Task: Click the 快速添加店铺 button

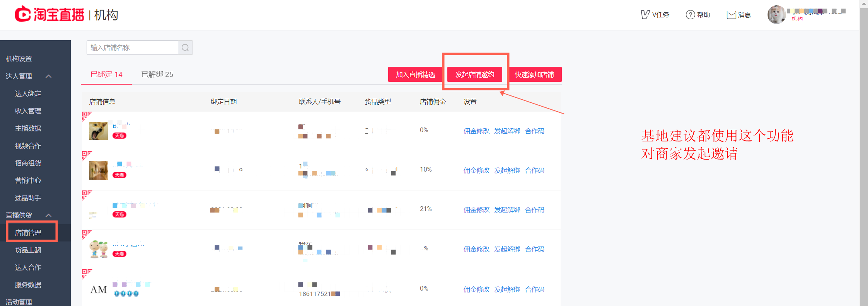Action: [x=534, y=75]
